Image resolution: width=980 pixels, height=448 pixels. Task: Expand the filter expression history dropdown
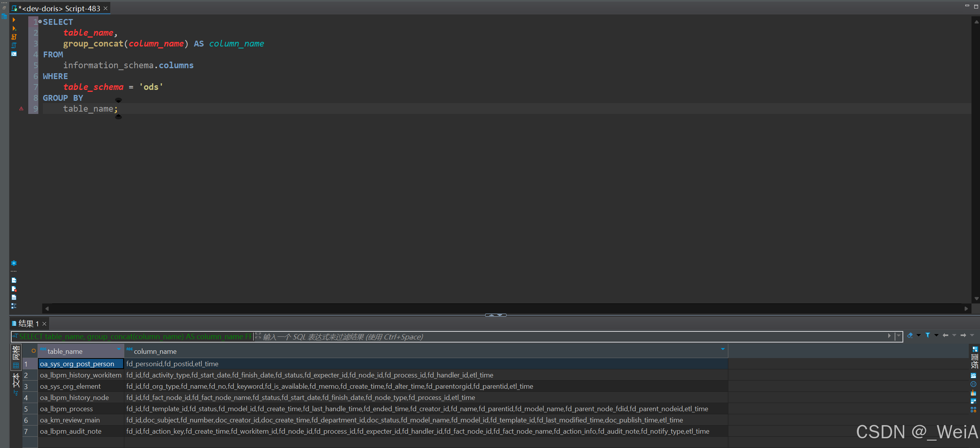pyautogui.click(x=898, y=336)
